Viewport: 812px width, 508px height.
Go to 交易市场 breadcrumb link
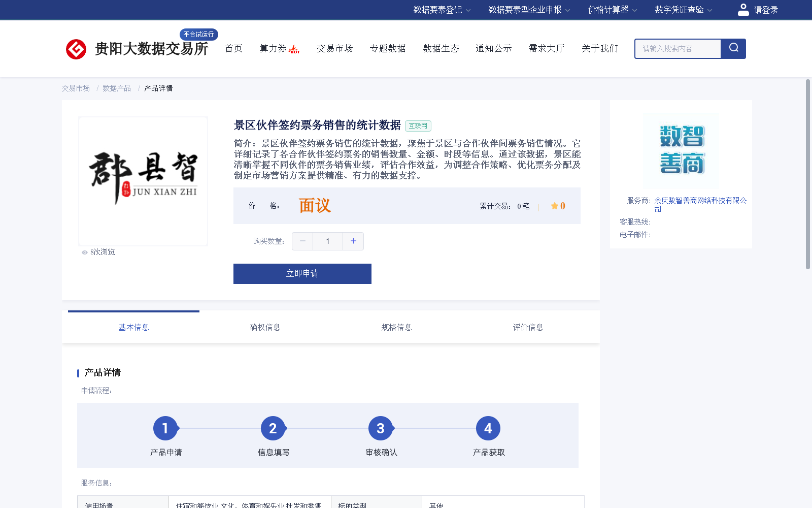pos(76,88)
